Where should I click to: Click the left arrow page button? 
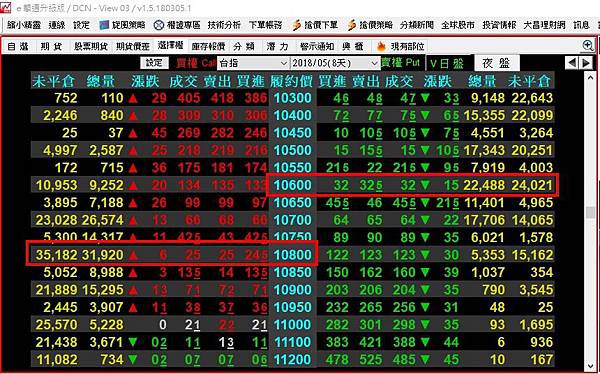(571, 63)
